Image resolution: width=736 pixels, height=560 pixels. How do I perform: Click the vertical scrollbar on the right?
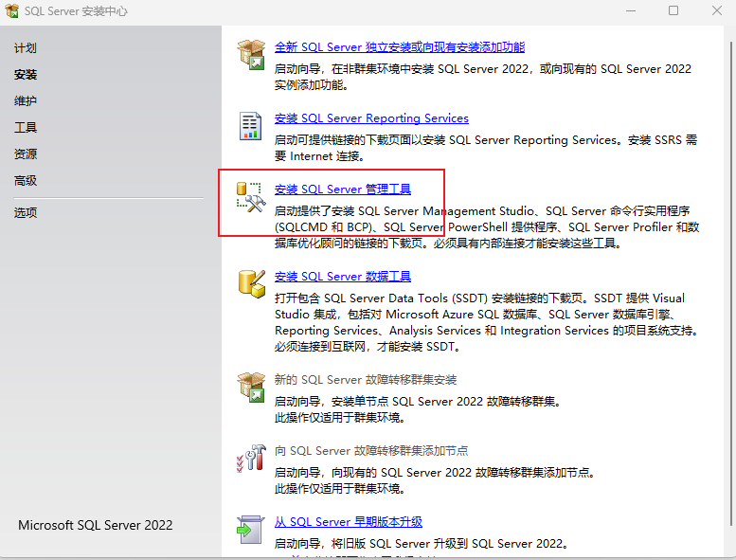(x=732, y=281)
